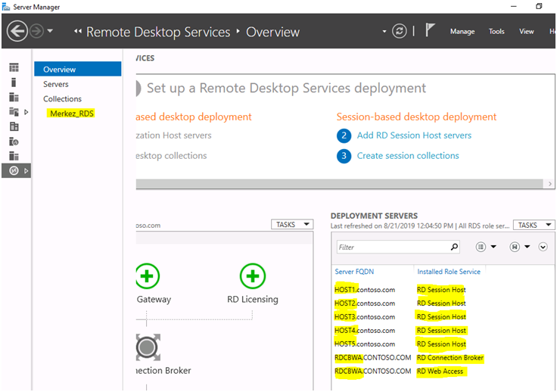Select IIS role icon in sidebar
557x392 pixels.
(x=14, y=142)
